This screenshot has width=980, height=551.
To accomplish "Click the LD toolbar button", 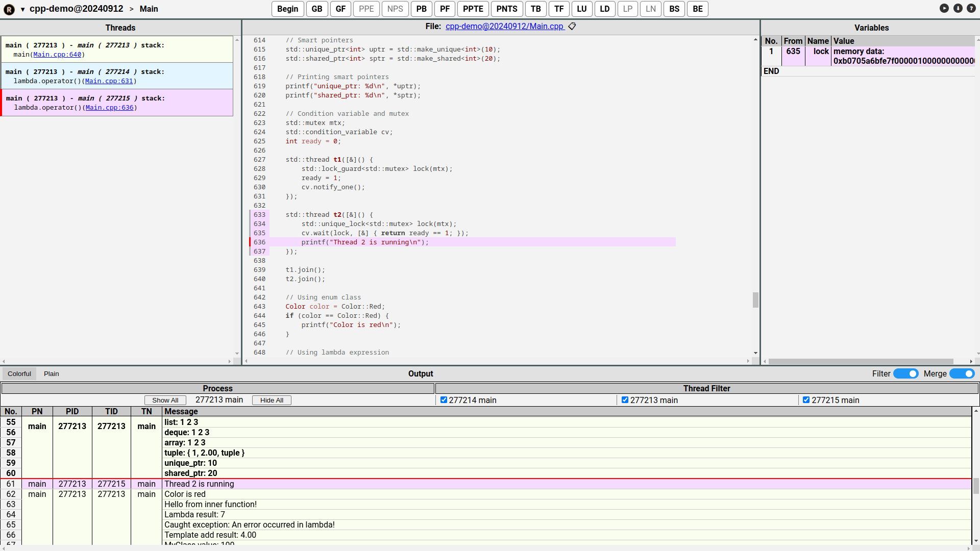I will (605, 9).
